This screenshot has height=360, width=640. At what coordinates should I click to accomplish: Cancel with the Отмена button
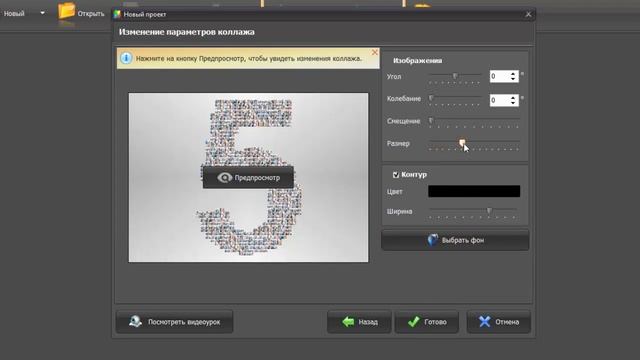tap(499, 322)
